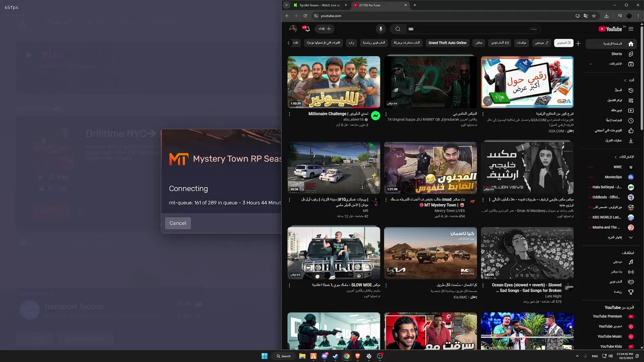Click translate page icon in address bar
This screenshot has height=362, width=644.
586,16
